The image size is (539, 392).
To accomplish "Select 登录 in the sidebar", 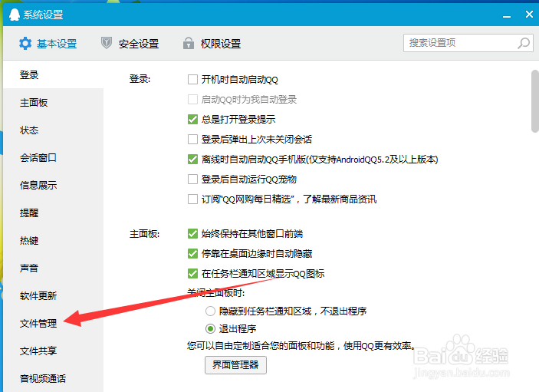I will (x=53, y=74).
